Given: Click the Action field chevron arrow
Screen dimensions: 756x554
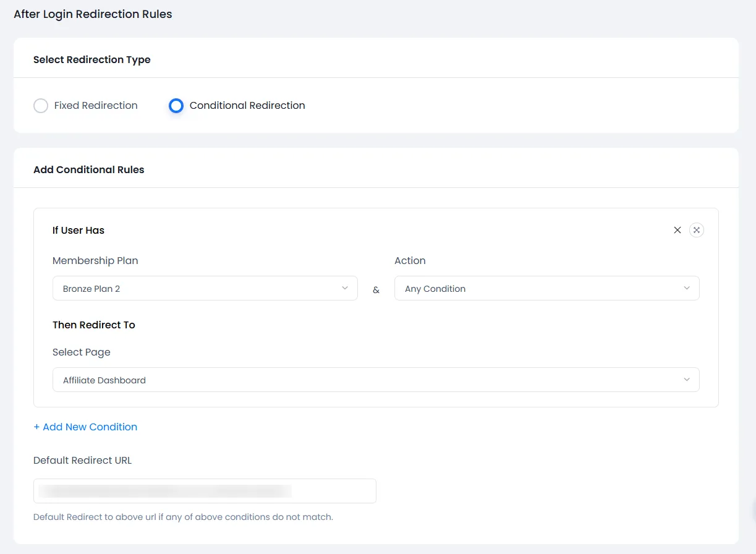Looking at the screenshot, I should (687, 288).
